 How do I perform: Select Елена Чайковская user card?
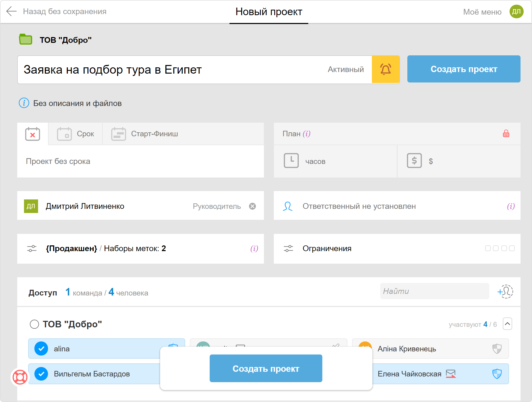(440, 374)
